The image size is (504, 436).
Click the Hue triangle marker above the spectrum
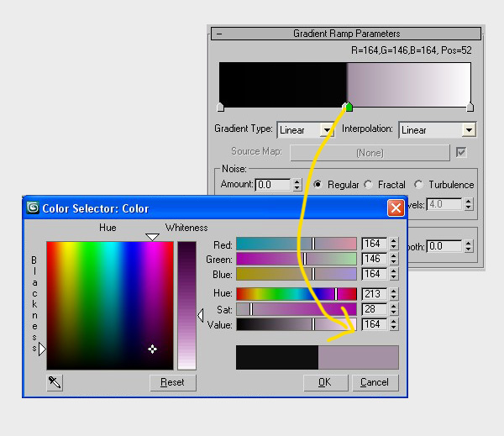[152, 238]
